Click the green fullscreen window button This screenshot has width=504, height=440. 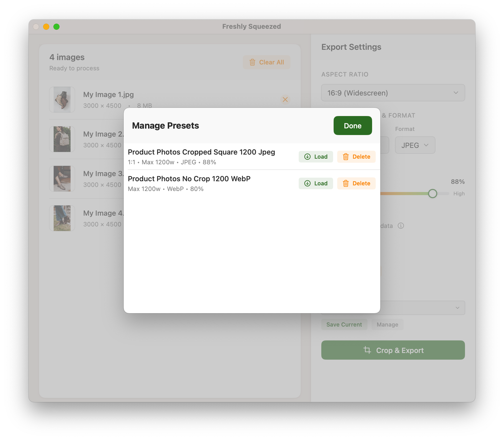click(56, 27)
